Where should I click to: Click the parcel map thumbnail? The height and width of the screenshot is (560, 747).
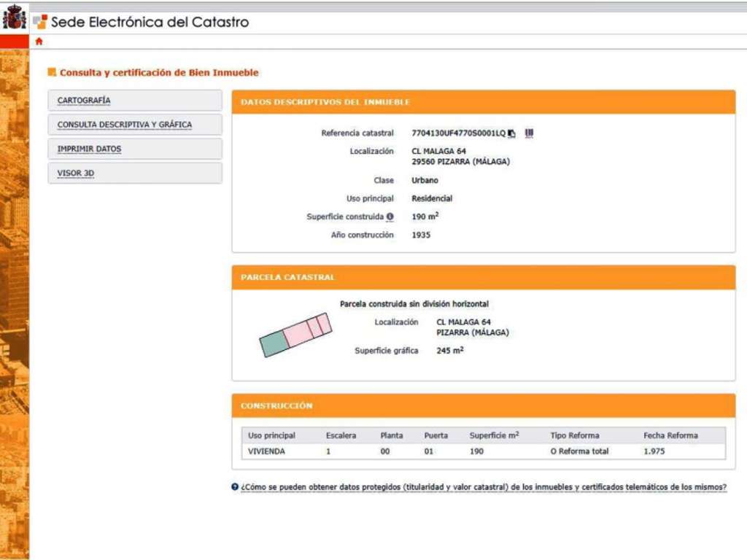(x=295, y=335)
